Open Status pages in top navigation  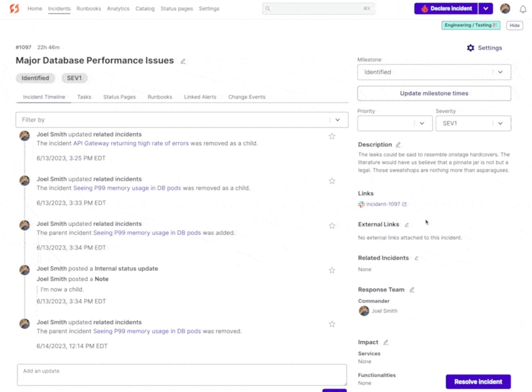[176, 9]
